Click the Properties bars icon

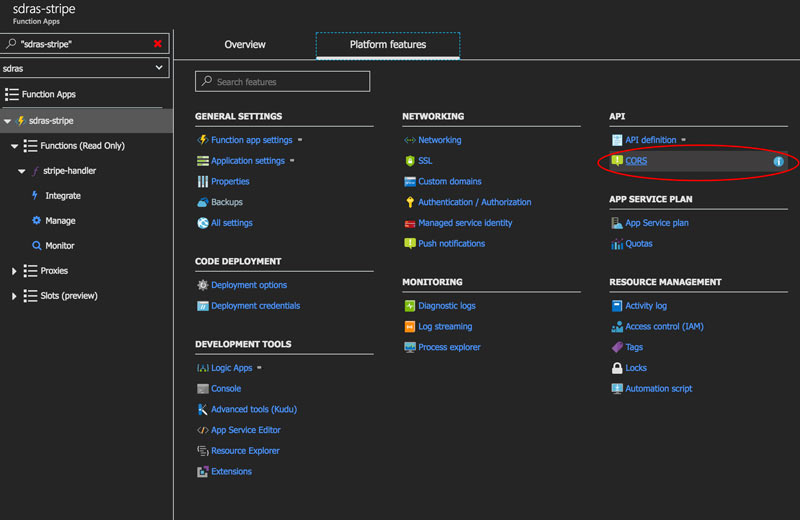(203, 182)
